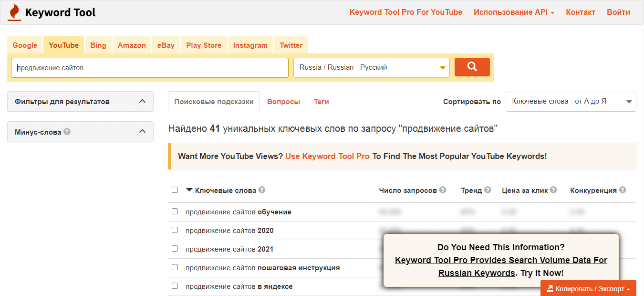Open the Сортировать по dropdown
The image size is (644, 296).
tap(571, 101)
